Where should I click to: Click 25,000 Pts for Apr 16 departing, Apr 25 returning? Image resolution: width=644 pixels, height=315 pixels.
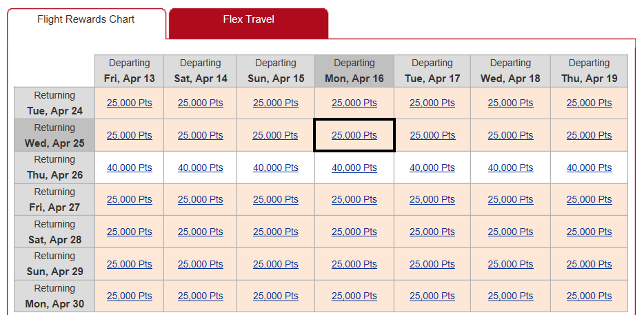click(x=354, y=135)
